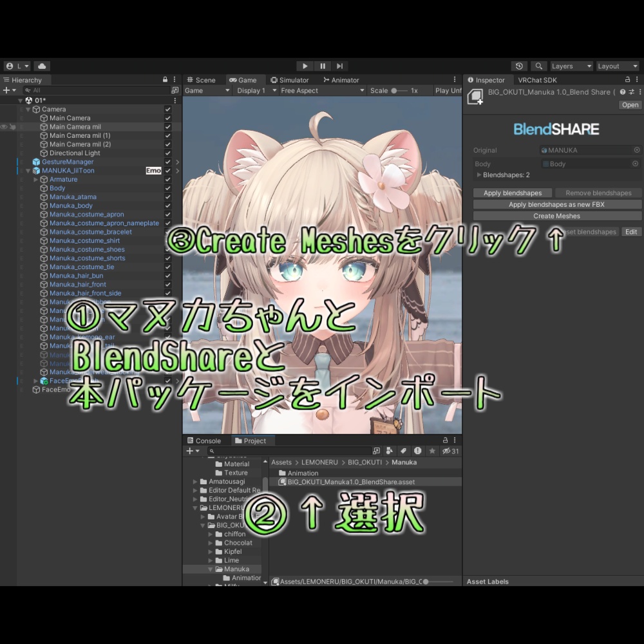Click the Play button to enter Play Mode
This screenshot has width=644, height=644.
pos(304,66)
